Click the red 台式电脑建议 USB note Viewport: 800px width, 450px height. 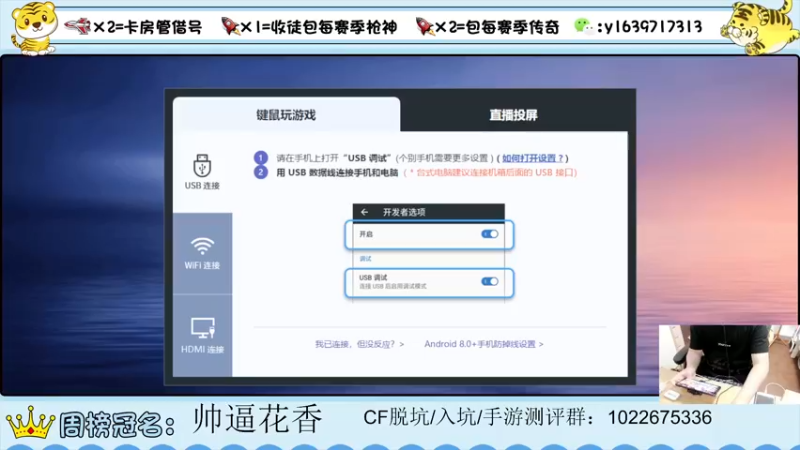click(x=490, y=172)
